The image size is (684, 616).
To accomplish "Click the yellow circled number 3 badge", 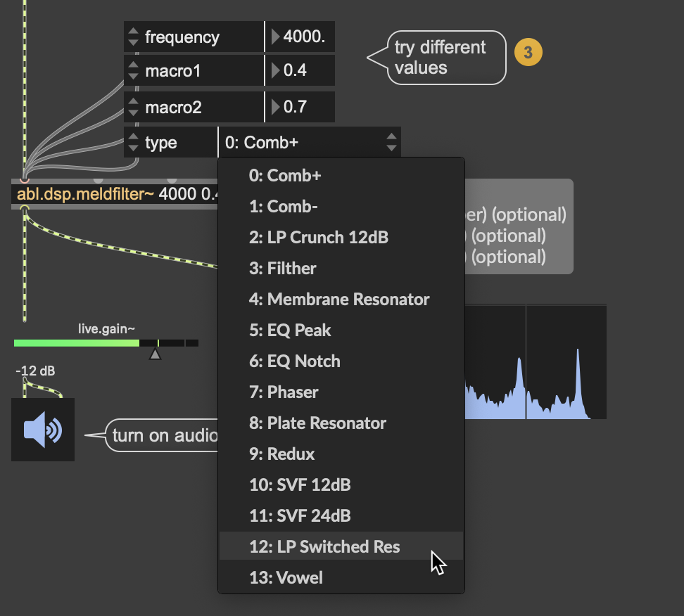I will pyautogui.click(x=528, y=52).
